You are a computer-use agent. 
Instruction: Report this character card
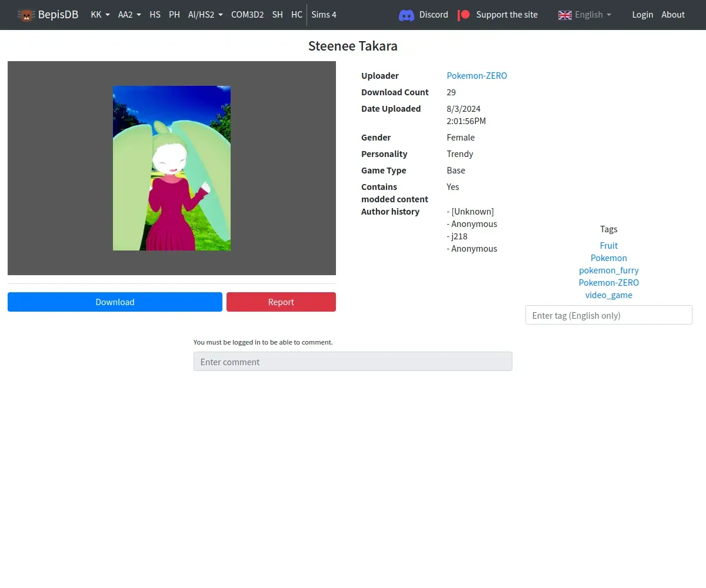click(x=281, y=302)
